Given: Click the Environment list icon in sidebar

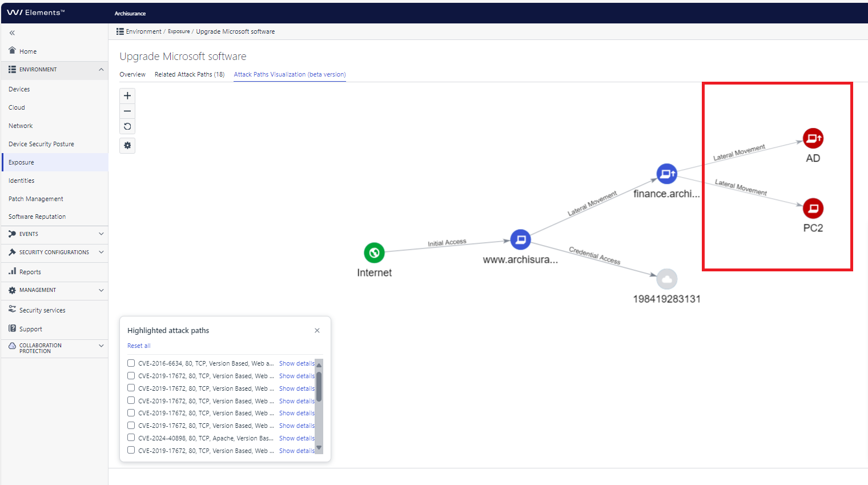Looking at the screenshot, I should 12,69.
